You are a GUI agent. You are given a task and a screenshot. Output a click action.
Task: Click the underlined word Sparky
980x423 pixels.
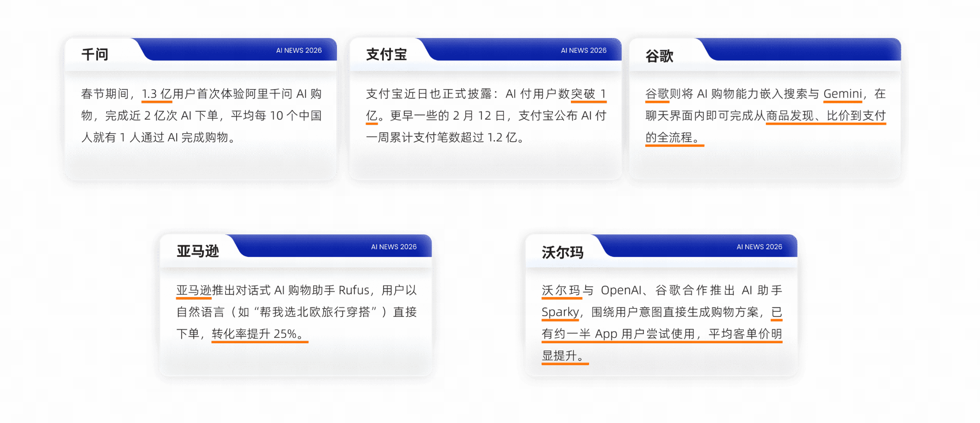click(560, 312)
